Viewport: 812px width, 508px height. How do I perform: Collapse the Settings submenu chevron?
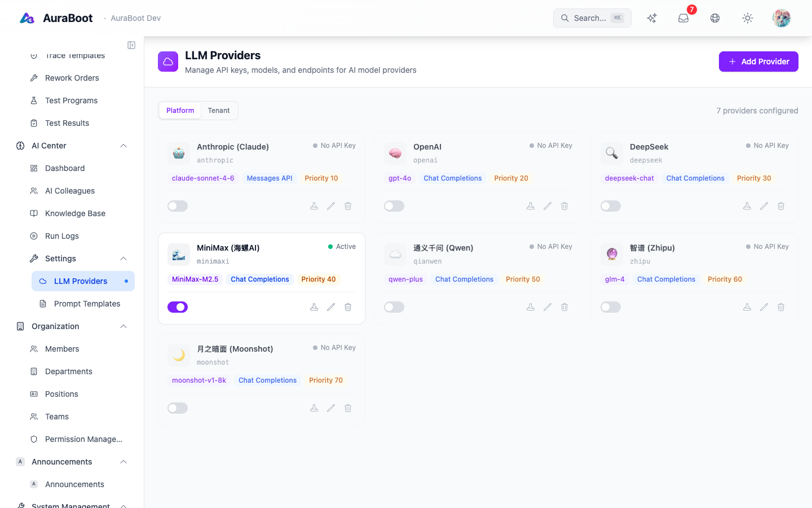[x=123, y=259]
